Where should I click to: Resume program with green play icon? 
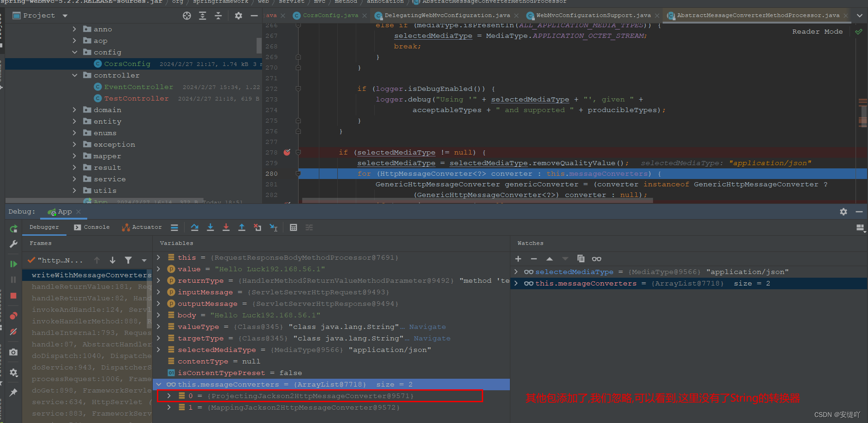pos(13,264)
